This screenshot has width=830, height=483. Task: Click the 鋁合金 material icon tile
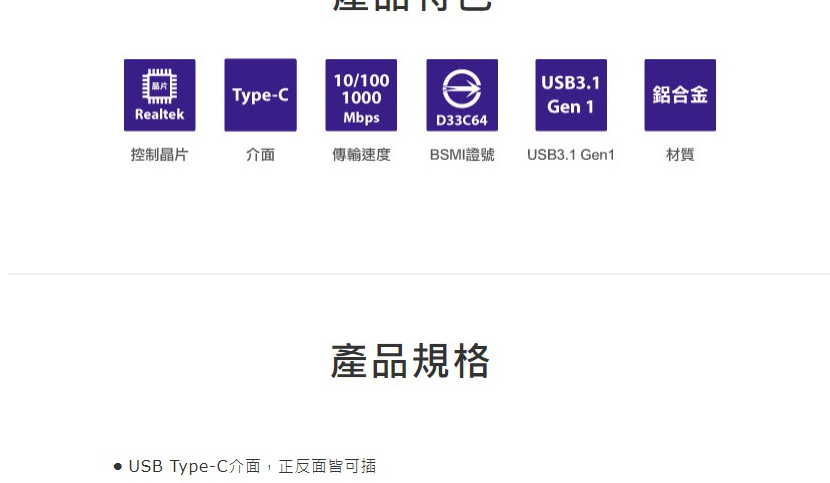pos(680,95)
